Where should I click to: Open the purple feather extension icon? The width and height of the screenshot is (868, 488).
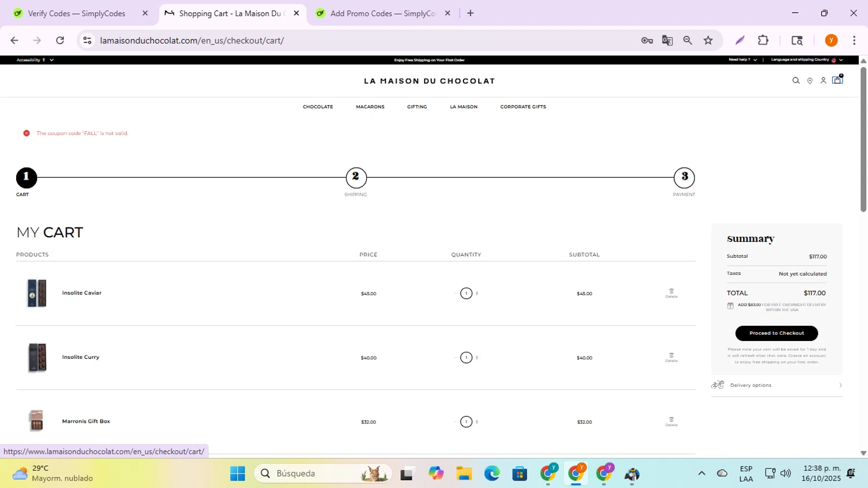740,40
